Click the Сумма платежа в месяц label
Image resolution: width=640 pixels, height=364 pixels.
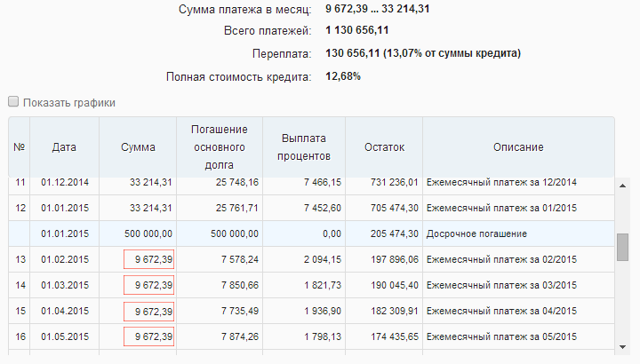point(244,9)
